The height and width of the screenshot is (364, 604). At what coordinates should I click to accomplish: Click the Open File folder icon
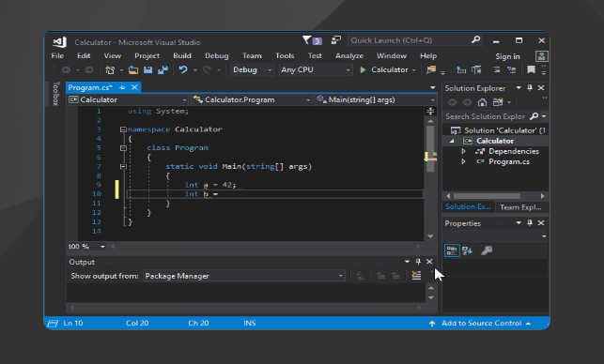133,69
